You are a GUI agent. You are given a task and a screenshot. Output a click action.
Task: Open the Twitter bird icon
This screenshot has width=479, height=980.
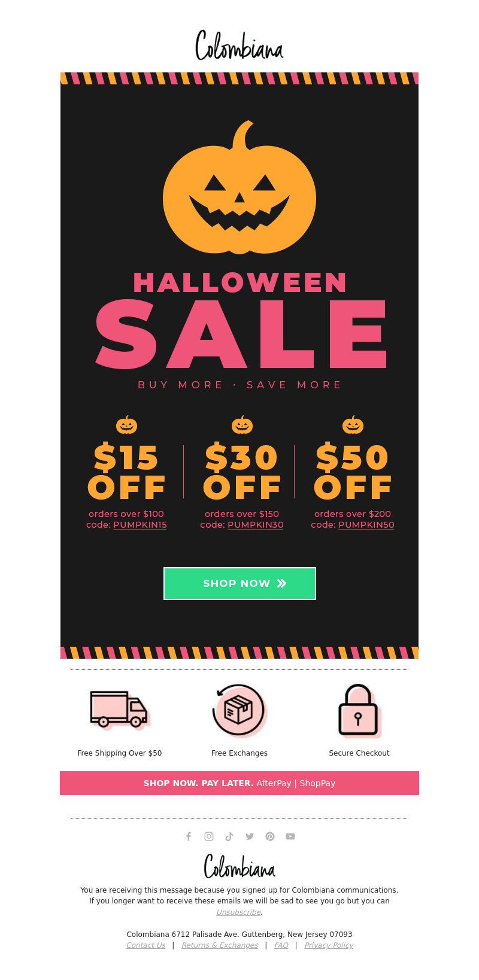tap(250, 836)
